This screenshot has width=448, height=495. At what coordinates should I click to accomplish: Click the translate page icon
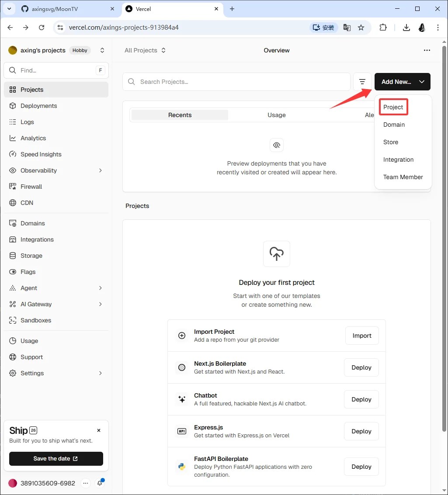(347, 28)
